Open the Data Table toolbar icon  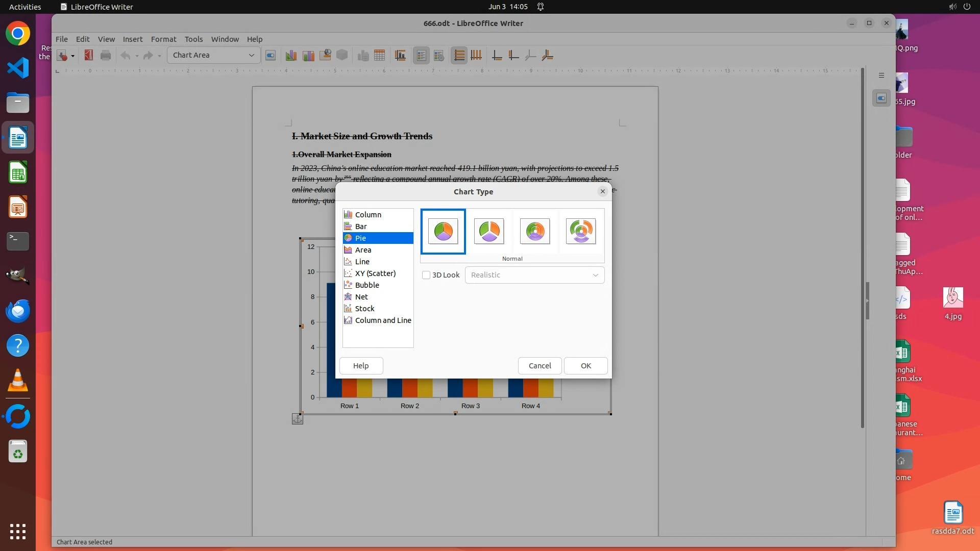[379, 55]
